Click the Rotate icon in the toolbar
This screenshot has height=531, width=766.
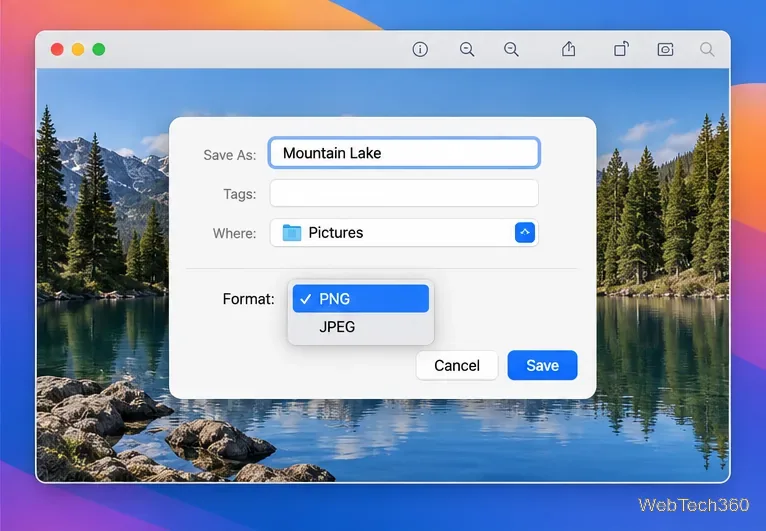click(621, 49)
